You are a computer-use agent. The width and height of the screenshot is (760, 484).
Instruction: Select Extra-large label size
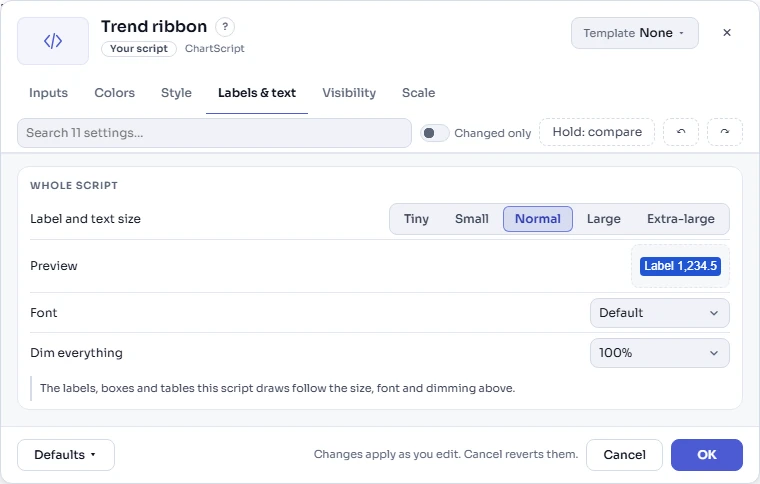click(681, 219)
